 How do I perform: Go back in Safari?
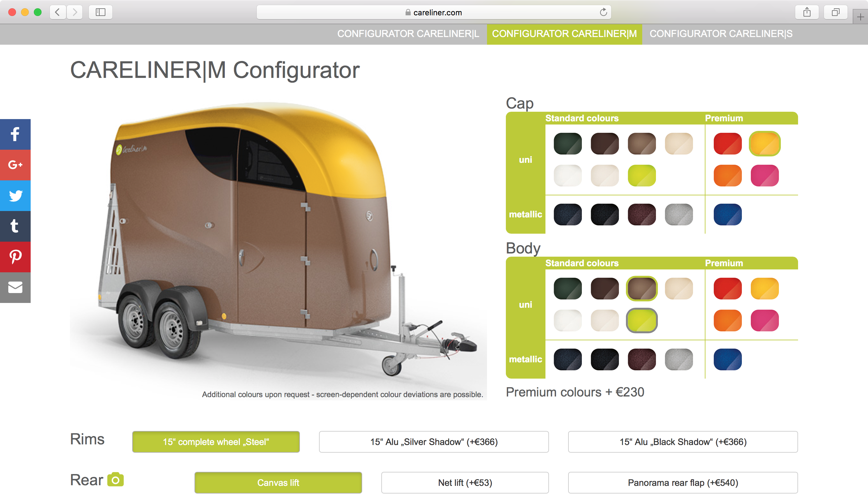[57, 12]
